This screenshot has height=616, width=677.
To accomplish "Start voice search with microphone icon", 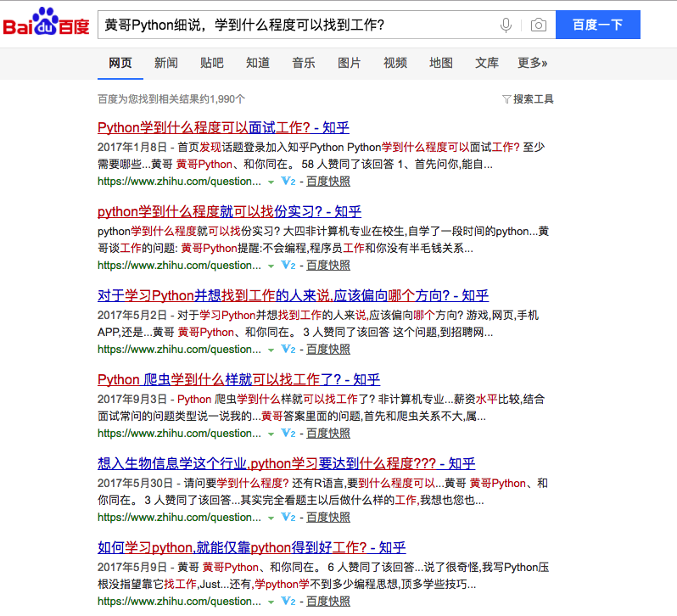I will (x=506, y=25).
